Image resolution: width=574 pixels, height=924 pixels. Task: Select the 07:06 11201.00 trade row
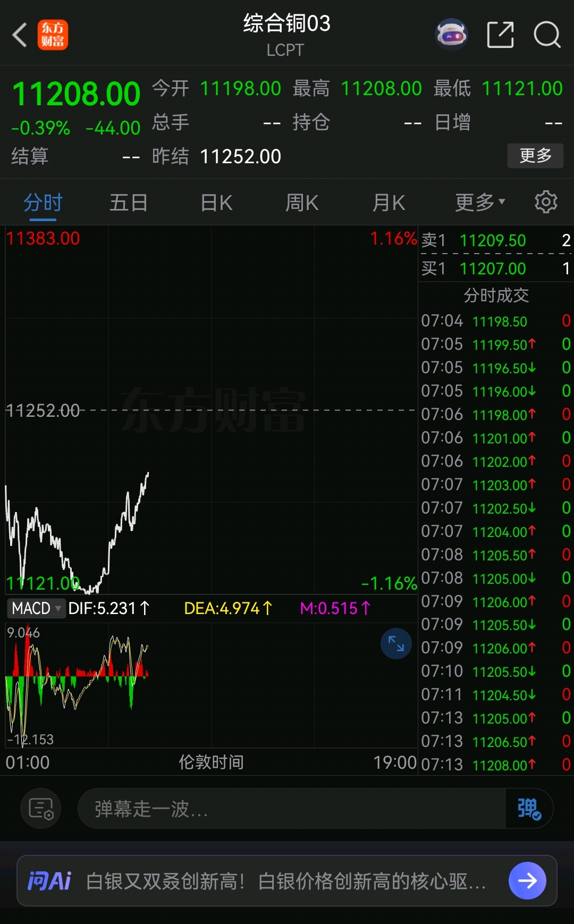[496, 438]
